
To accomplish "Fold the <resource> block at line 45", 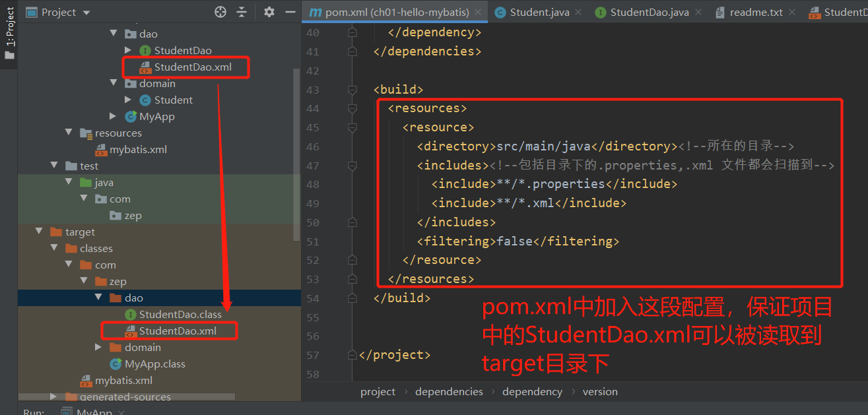I will coord(352,127).
